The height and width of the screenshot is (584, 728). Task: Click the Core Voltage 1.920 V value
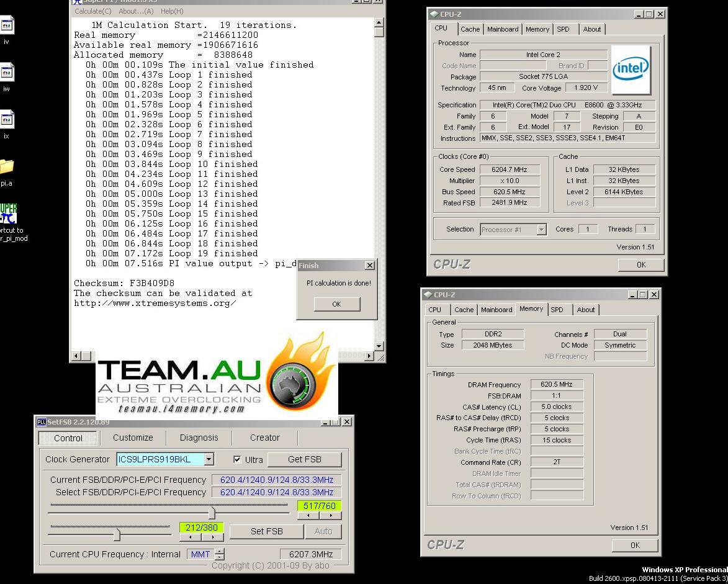pos(585,88)
